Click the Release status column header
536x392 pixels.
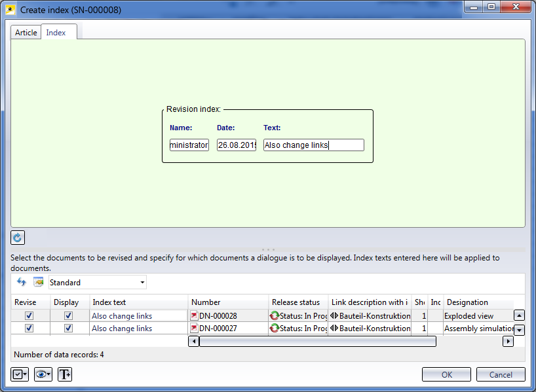click(x=298, y=302)
